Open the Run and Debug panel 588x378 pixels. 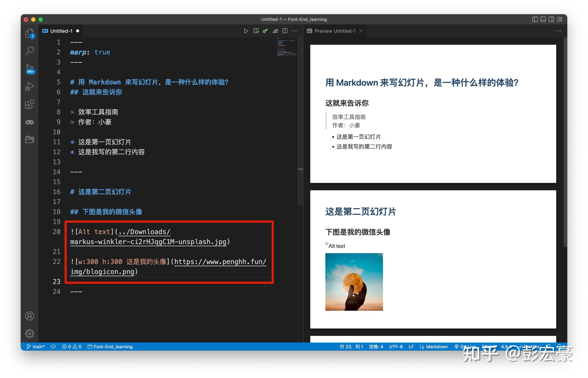(29, 86)
